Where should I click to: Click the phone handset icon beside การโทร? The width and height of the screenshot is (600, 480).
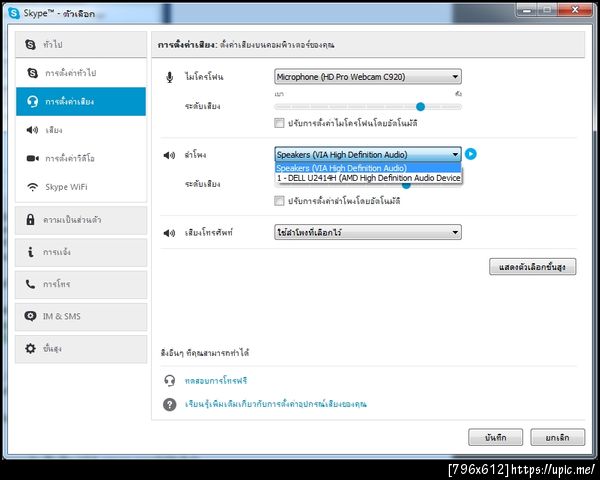[x=30, y=284]
